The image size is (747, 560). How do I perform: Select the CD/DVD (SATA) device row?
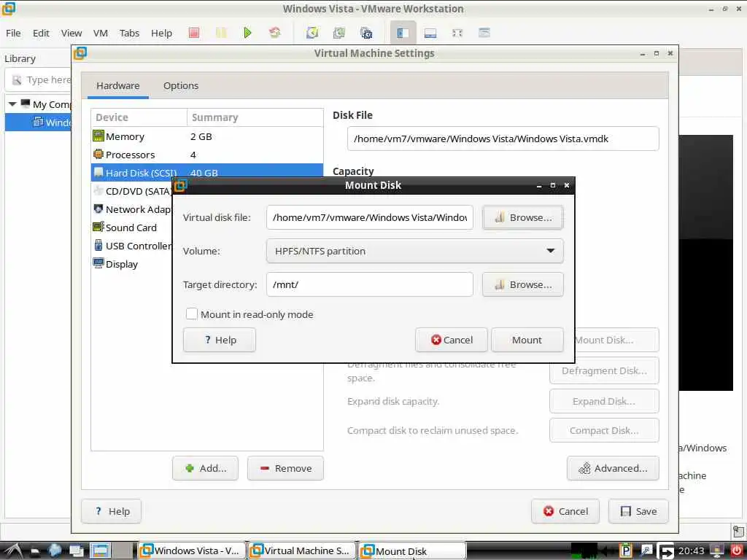tap(133, 191)
